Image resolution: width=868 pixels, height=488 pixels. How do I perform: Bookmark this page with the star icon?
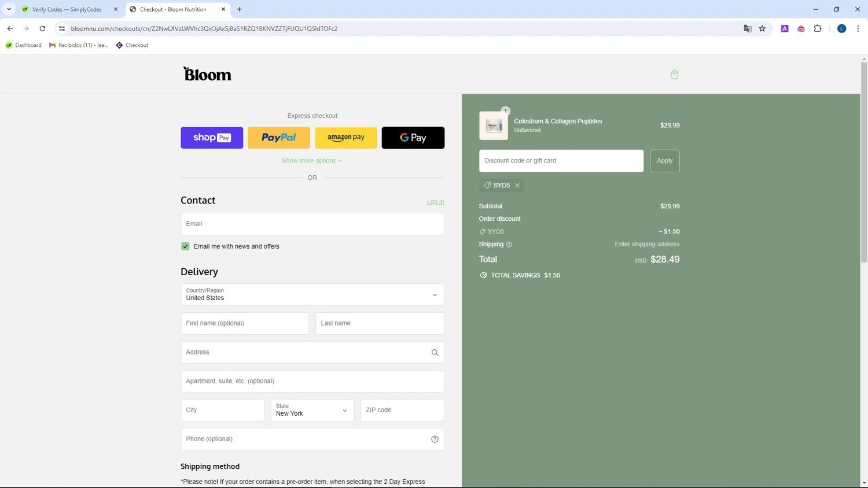(762, 28)
